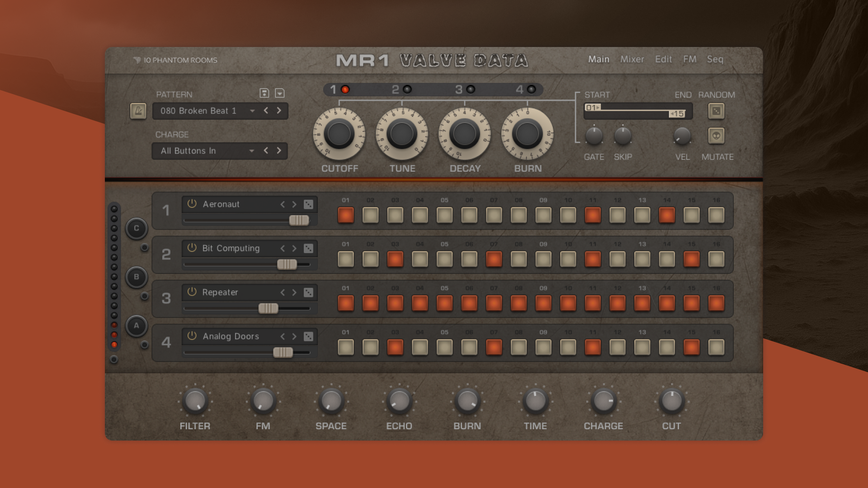Enable step 02 on channel 1
868x488 pixels.
[370, 215]
